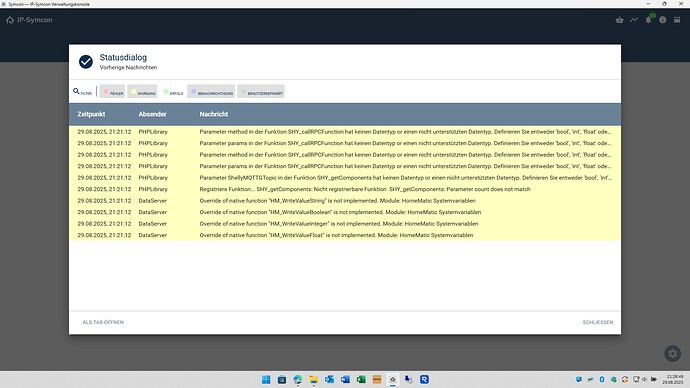Open the chart trend line icon

634,20
